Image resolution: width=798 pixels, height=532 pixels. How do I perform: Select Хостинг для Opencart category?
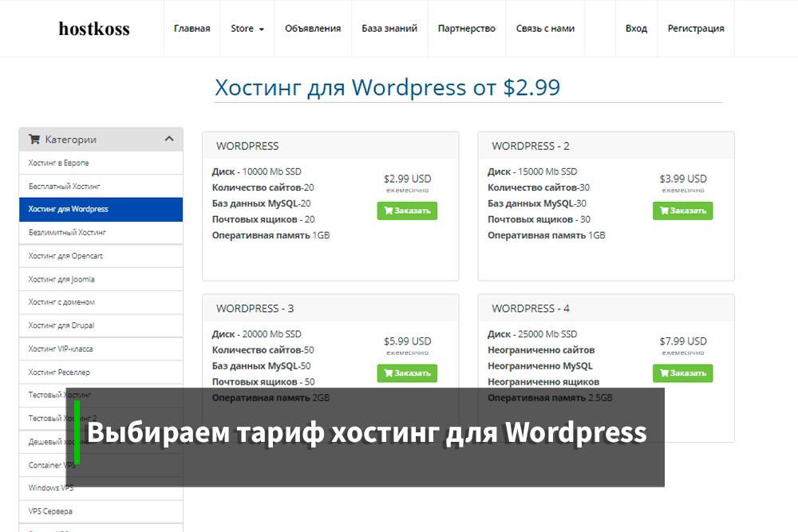click(101, 256)
